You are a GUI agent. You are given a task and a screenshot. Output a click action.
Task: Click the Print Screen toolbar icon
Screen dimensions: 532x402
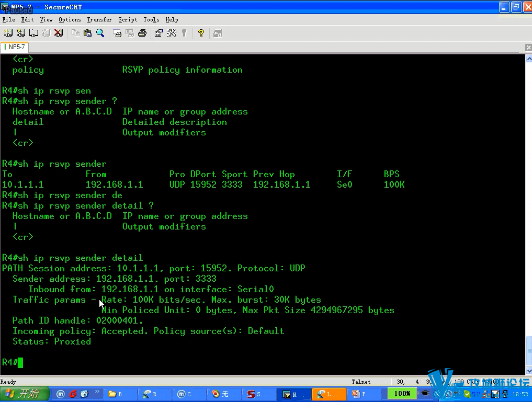pos(117,33)
